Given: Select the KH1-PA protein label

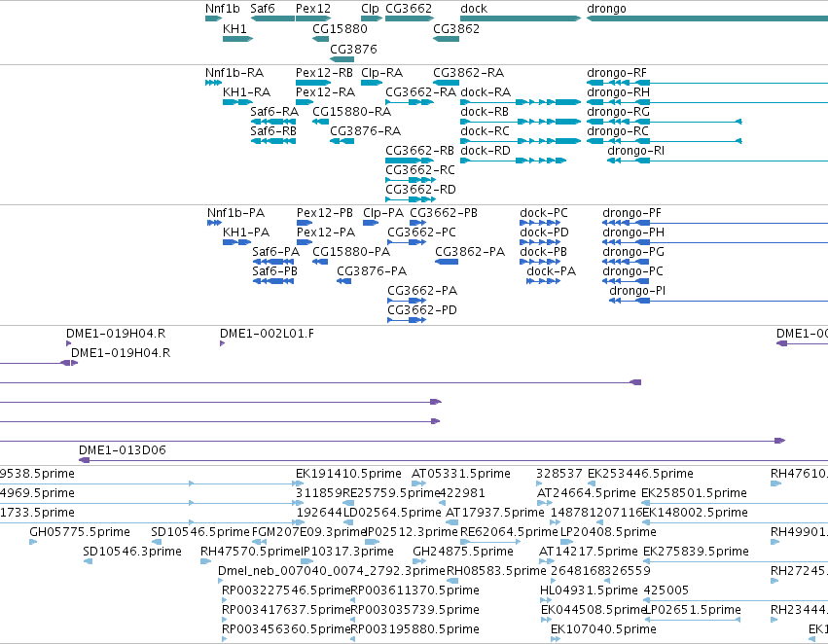Looking at the screenshot, I should (x=246, y=233).
